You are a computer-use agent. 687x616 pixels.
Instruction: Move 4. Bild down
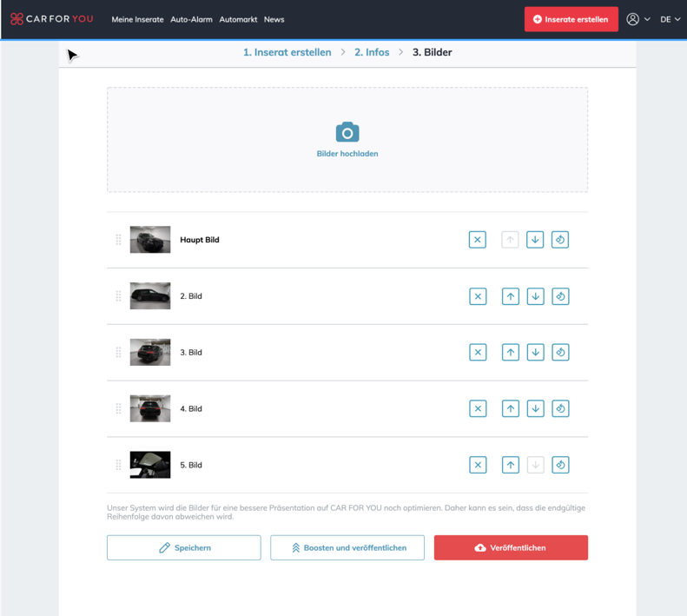point(535,408)
